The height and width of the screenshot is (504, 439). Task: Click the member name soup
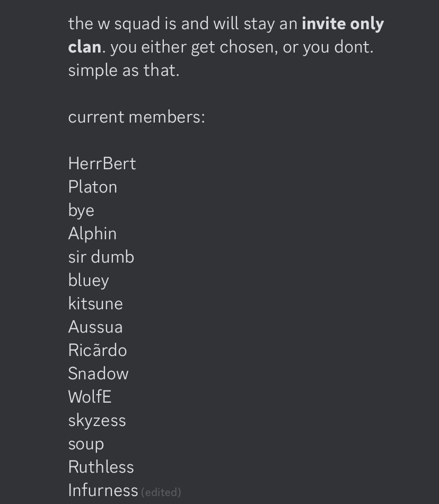click(x=86, y=444)
